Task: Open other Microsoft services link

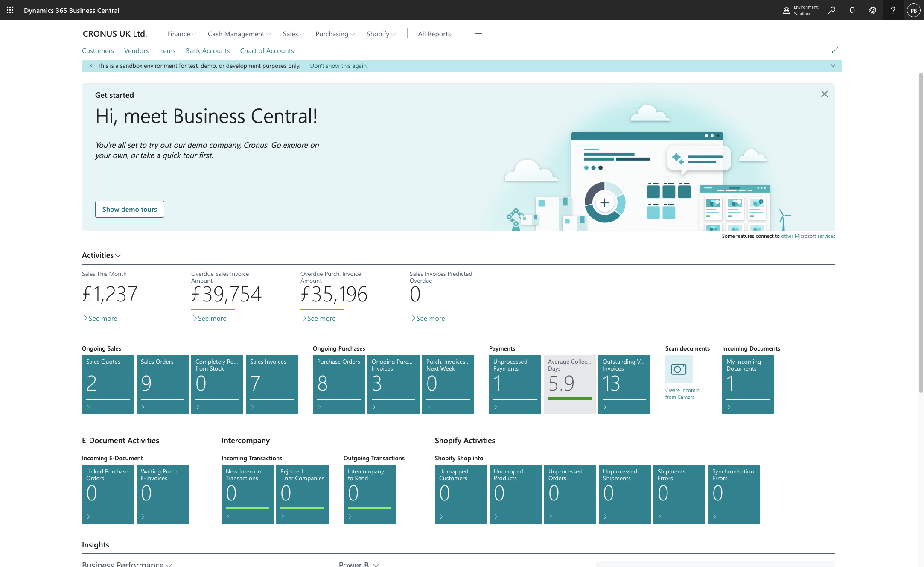Action: (x=808, y=236)
